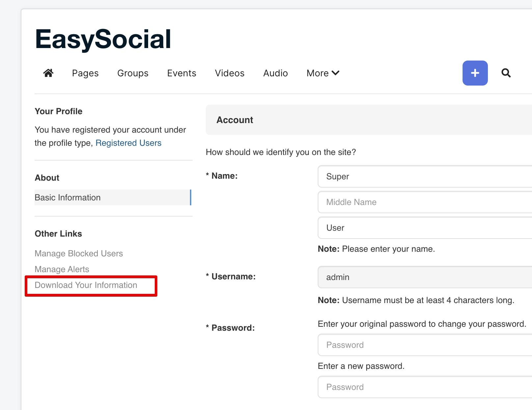
Task: Click Download Your Information link
Action: point(86,285)
